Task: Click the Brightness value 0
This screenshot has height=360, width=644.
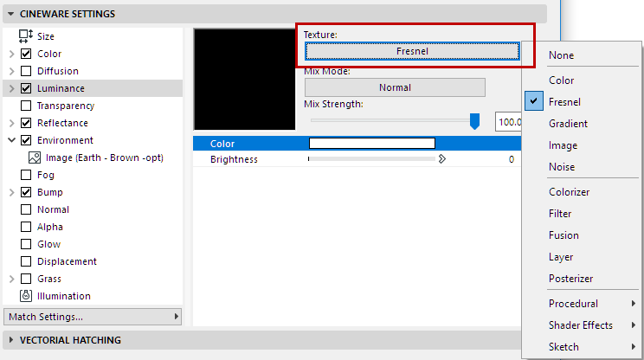Action: pos(512,159)
